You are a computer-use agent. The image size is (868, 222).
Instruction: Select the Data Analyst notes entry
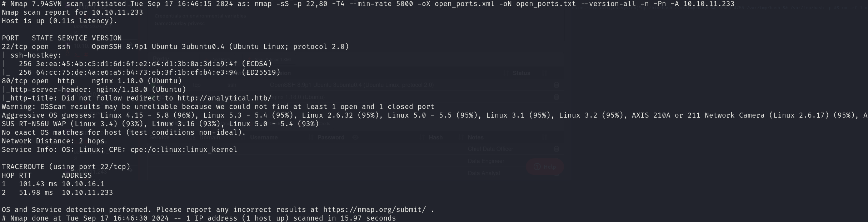pyautogui.click(x=484, y=173)
